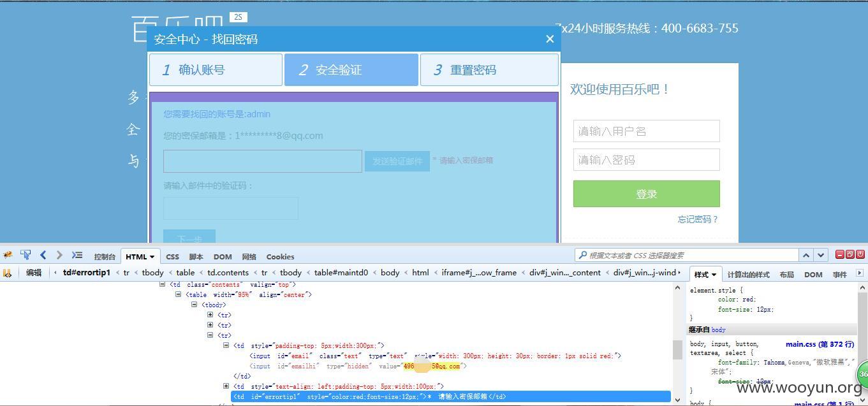Activate the inspect element pointer tool
This screenshot has width=868, height=406.
26,255
